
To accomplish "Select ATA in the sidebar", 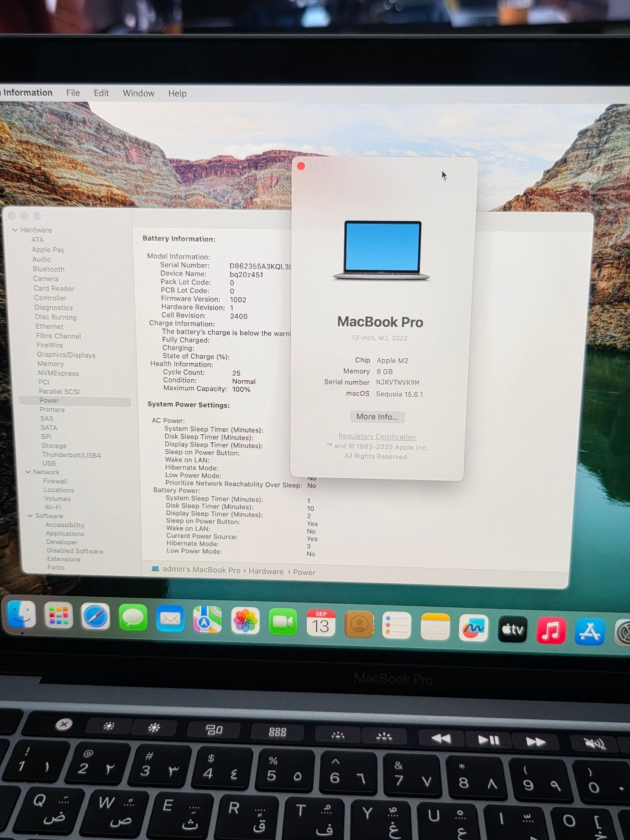I will click(38, 240).
